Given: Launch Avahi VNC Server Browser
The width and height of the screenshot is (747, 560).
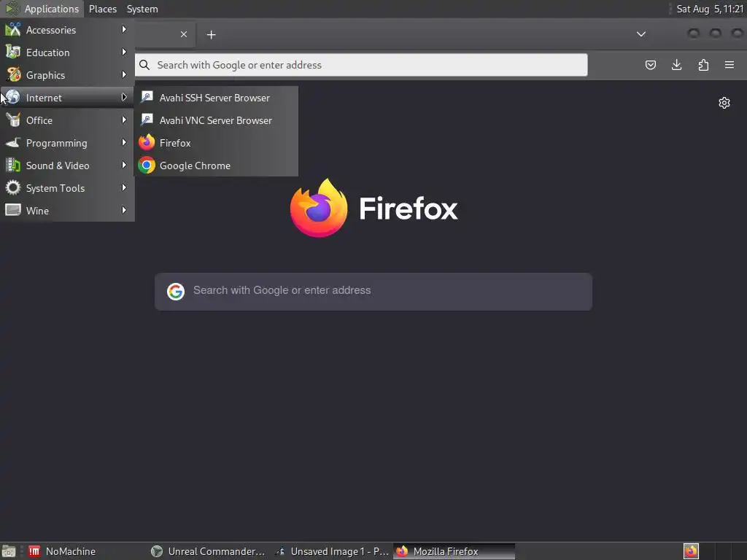Looking at the screenshot, I should click(x=216, y=120).
